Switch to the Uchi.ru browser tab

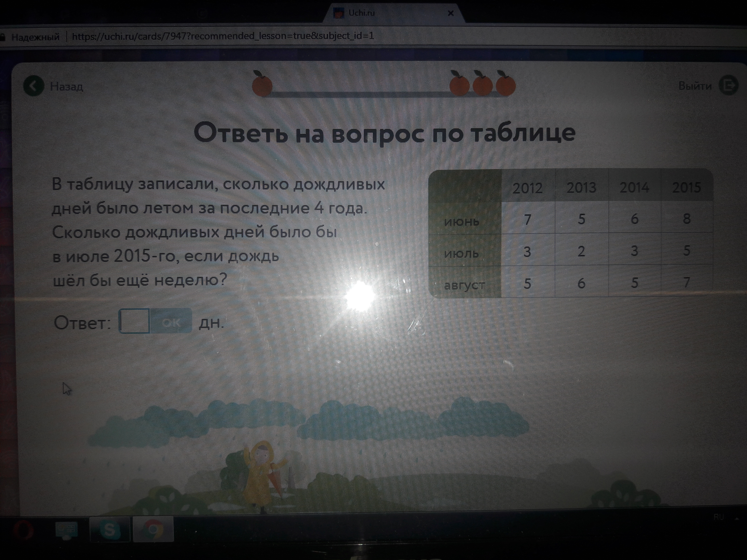(361, 13)
